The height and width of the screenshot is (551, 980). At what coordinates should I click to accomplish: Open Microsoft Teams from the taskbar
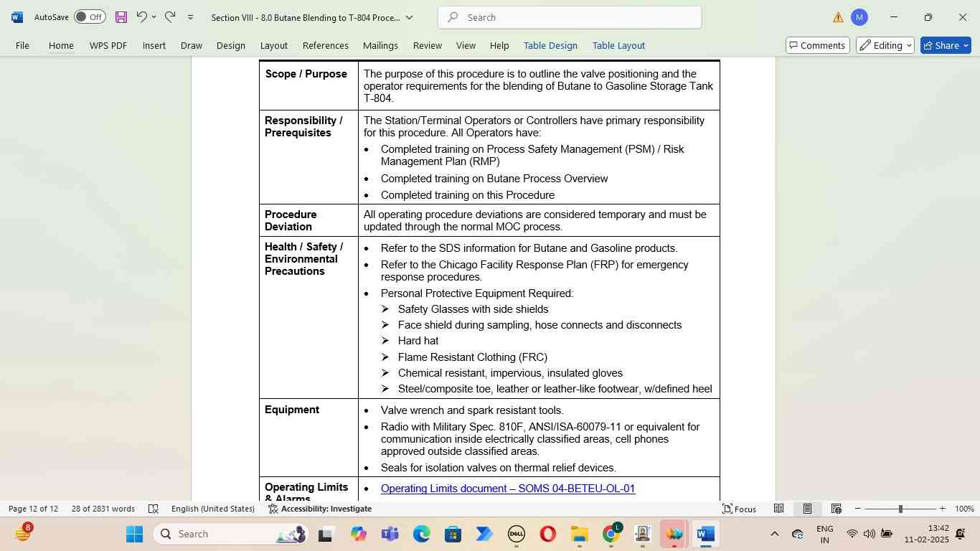390,534
